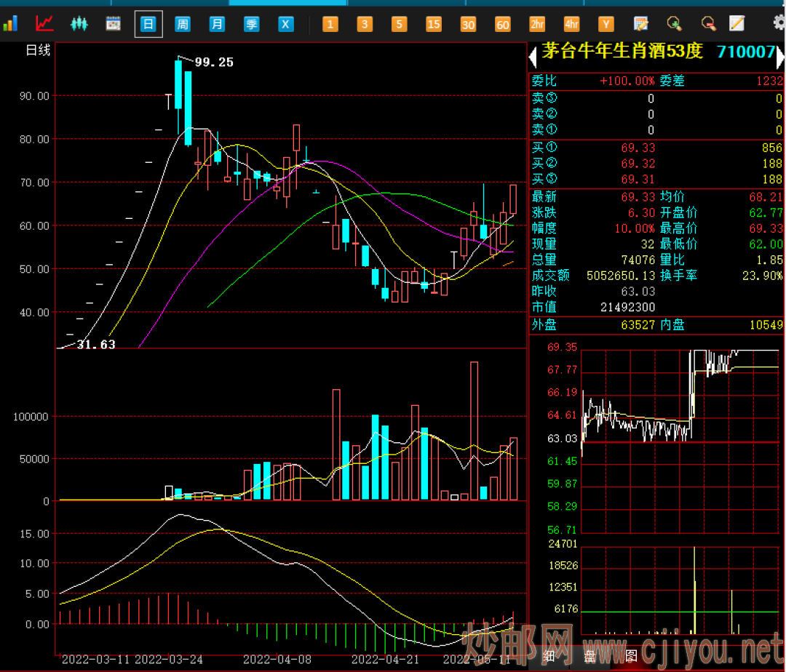Select the 15-minute period button
The width and height of the screenshot is (786, 672).
click(x=434, y=24)
